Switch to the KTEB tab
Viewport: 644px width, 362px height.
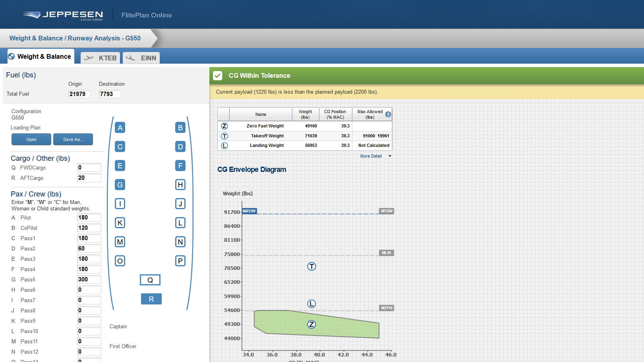point(100,58)
